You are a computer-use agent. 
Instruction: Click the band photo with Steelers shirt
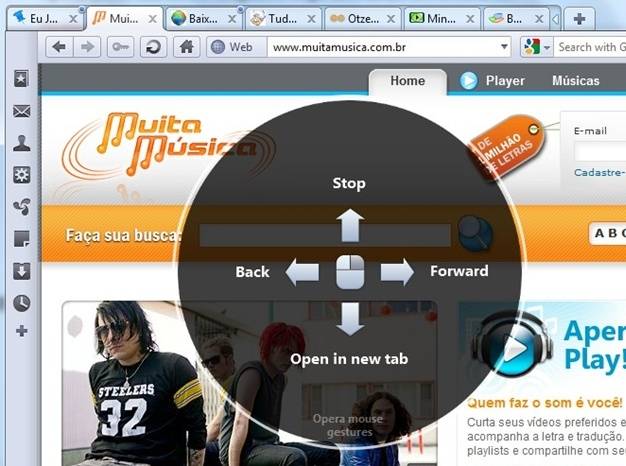250,383
